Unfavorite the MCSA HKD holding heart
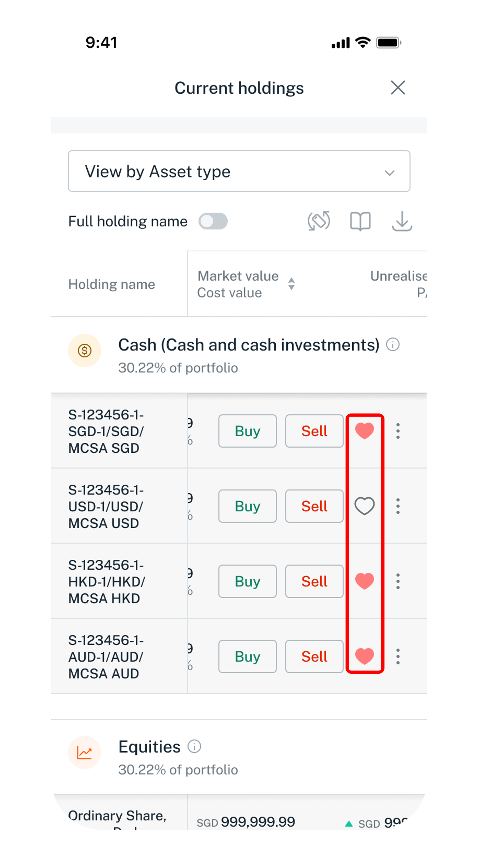 click(x=364, y=581)
